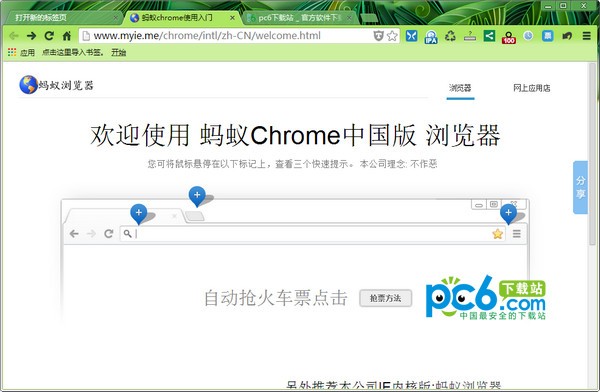Go back using the browser back arrow
This screenshot has height=392, width=600.
click(14, 36)
